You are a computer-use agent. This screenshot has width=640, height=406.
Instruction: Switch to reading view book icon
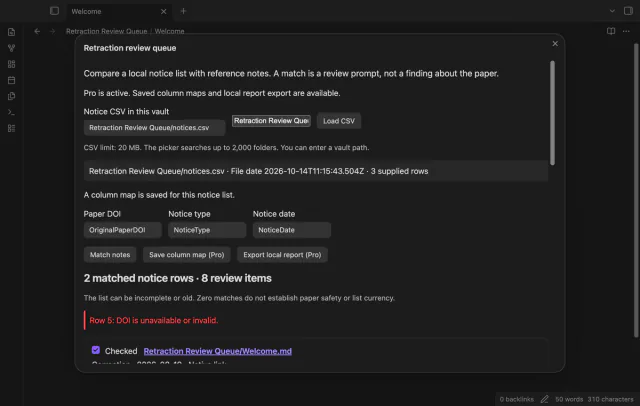[611, 31]
